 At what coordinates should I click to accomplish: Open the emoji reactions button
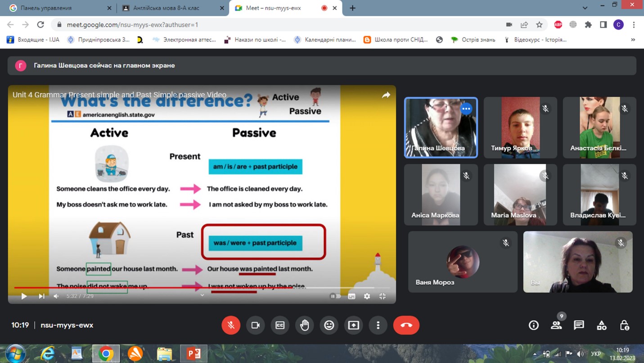click(x=329, y=325)
